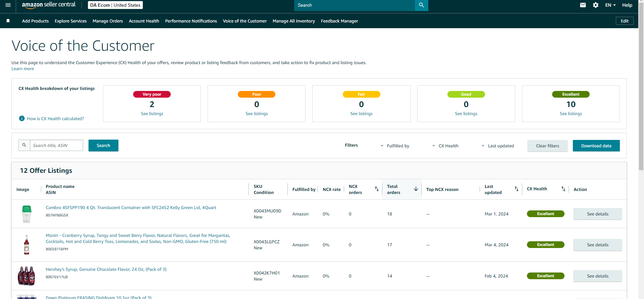Sort by Last updated column arrows

coord(517,189)
